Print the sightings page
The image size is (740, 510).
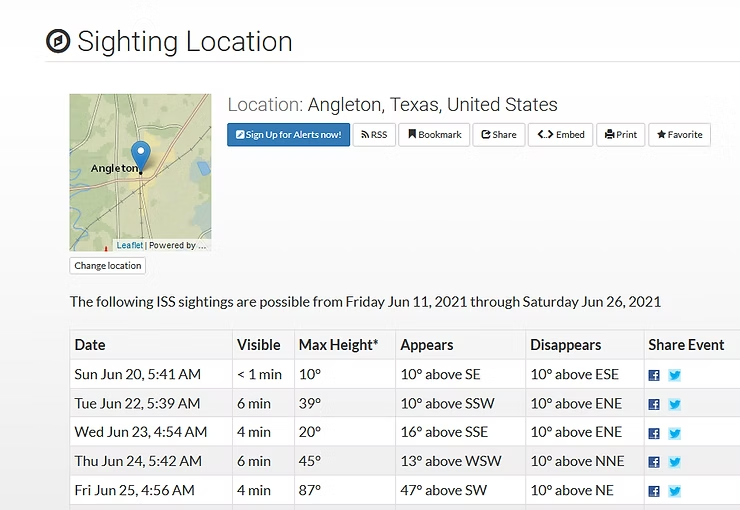620,135
